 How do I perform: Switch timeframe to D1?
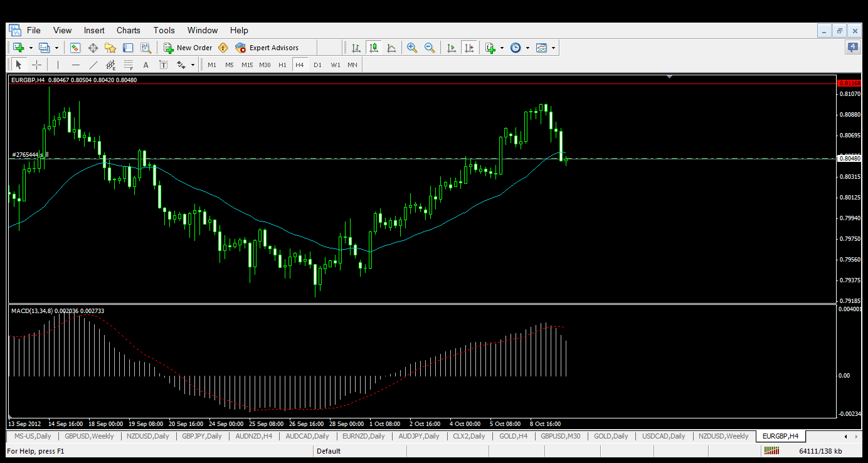tap(317, 65)
